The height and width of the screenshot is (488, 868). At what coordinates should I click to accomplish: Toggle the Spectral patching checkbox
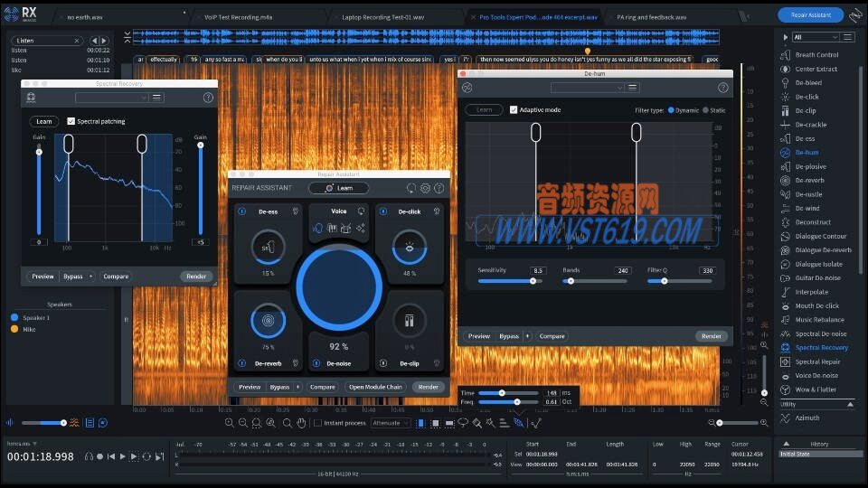point(71,121)
